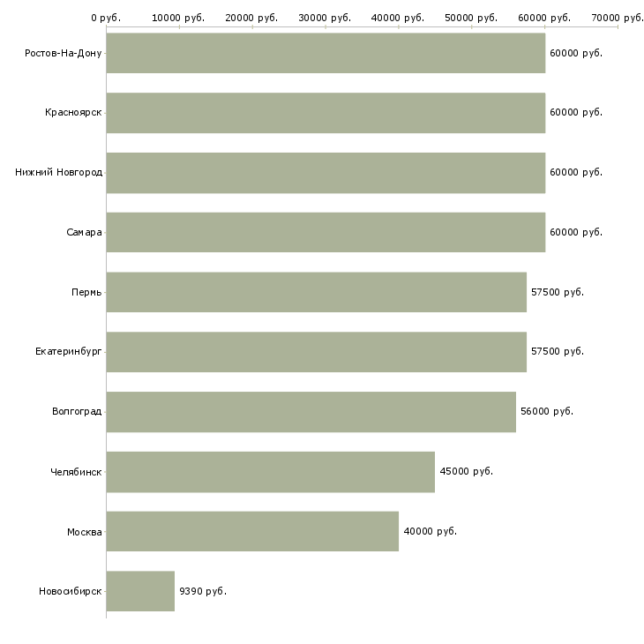
Task: Click the 56000 руб. value label
Action: tap(547, 411)
